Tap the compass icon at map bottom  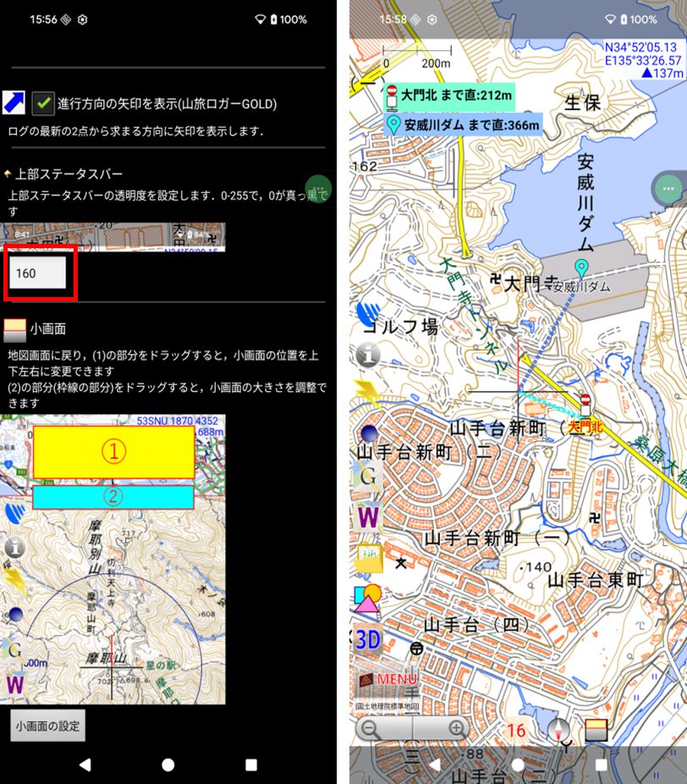tap(559, 729)
